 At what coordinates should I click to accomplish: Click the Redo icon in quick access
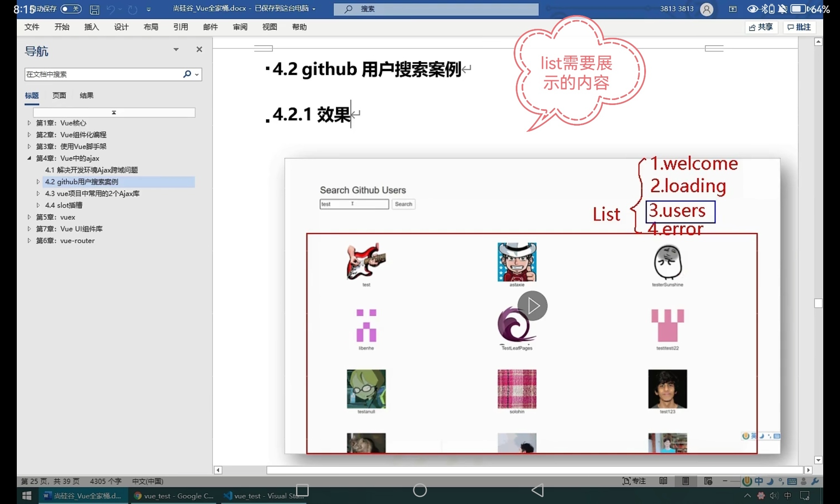click(x=133, y=9)
